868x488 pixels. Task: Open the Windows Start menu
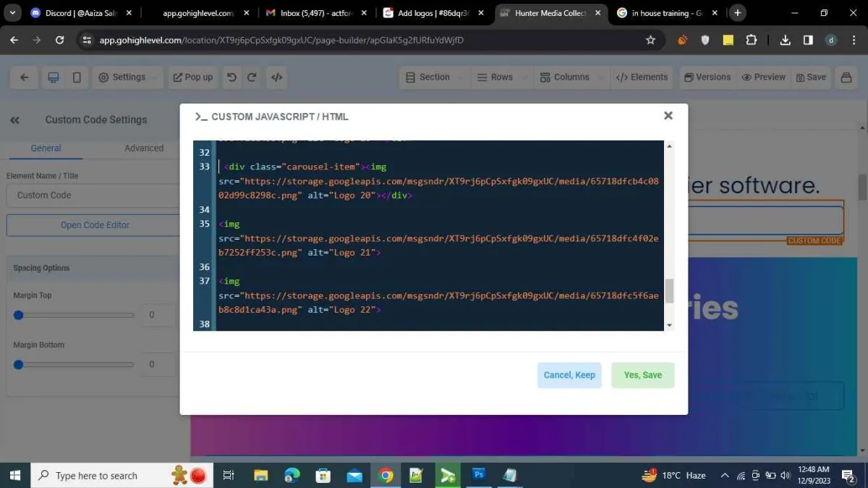(x=14, y=476)
